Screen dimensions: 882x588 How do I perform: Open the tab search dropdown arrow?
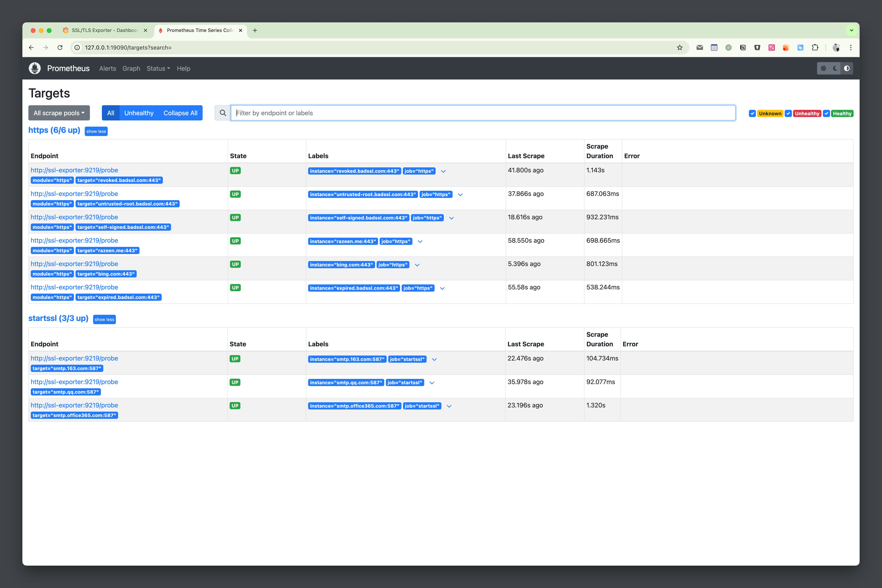click(851, 30)
